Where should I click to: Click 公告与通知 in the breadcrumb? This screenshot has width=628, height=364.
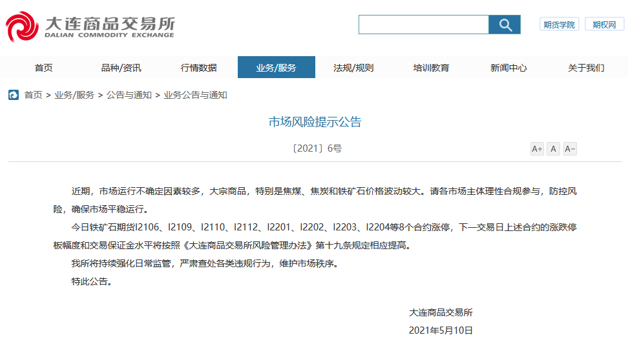(129, 96)
